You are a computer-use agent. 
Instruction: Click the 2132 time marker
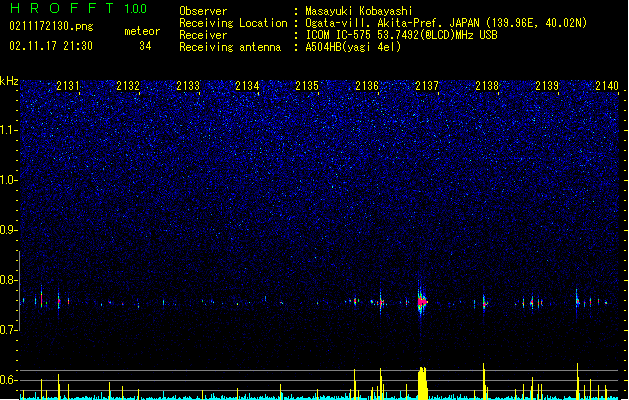click(x=128, y=86)
